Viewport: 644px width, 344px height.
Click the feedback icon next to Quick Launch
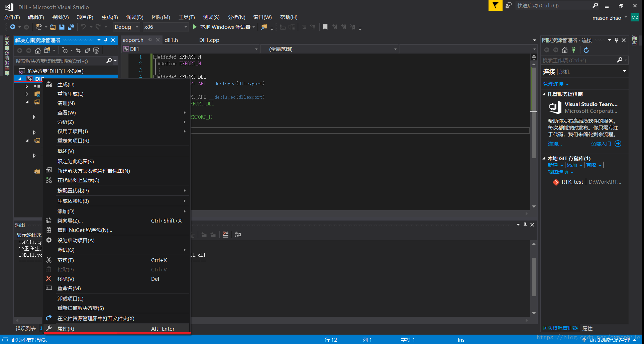coord(508,5)
